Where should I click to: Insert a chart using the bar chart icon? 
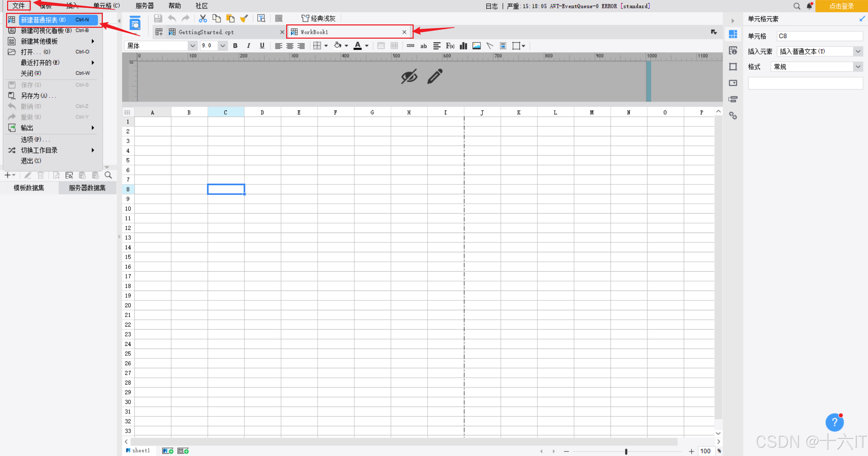tap(463, 46)
